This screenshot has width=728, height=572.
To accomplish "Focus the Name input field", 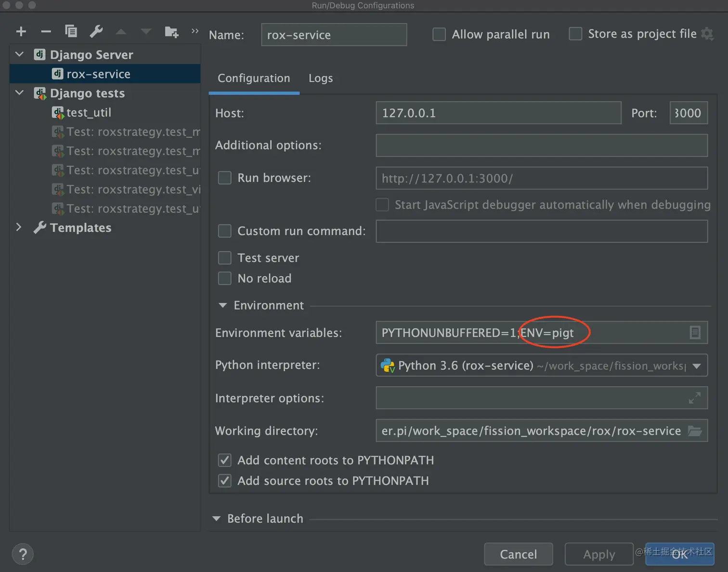I will coord(334,35).
